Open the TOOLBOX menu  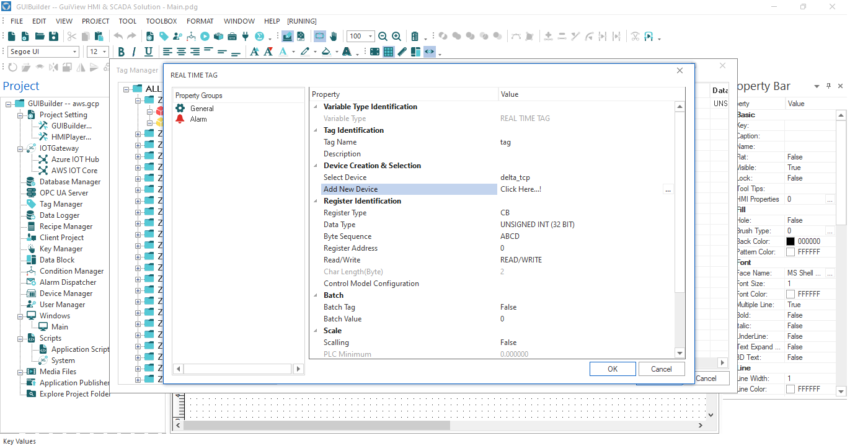point(162,21)
